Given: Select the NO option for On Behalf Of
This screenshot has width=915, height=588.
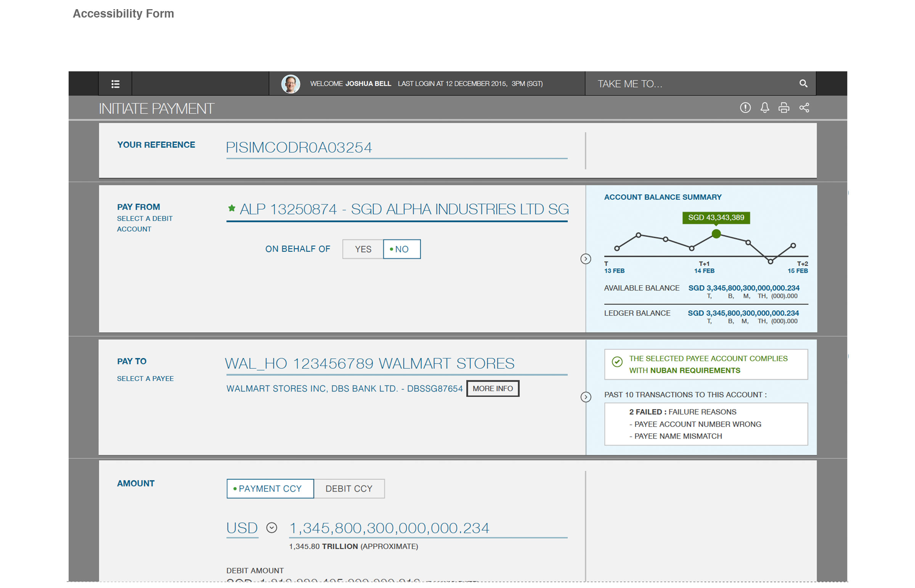Looking at the screenshot, I should [x=401, y=249].
